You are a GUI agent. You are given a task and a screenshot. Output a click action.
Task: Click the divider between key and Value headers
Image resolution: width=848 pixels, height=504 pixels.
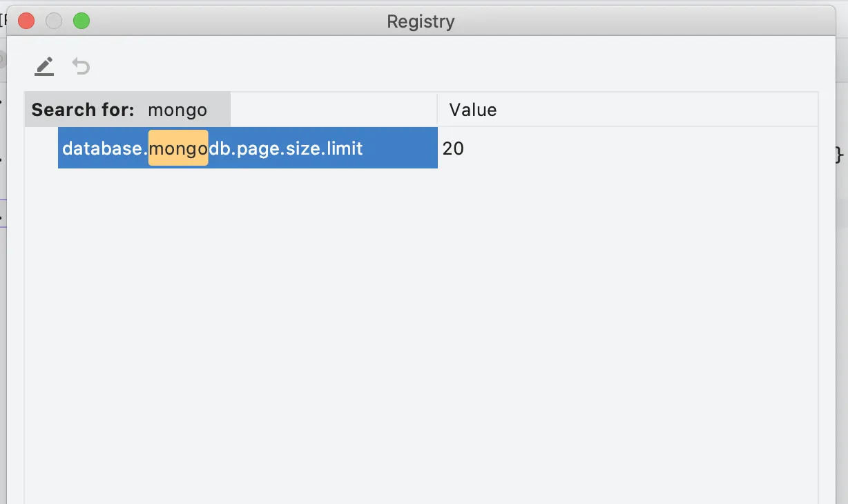coord(437,110)
